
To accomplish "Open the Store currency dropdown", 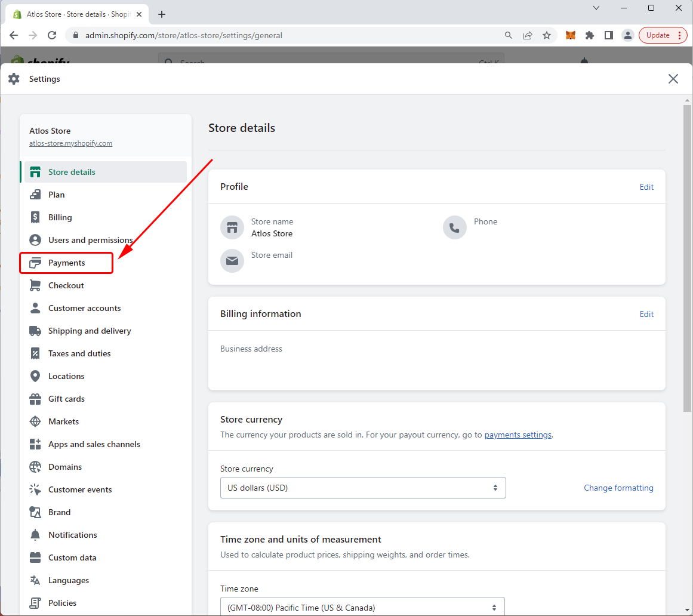I will coord(363,488).
